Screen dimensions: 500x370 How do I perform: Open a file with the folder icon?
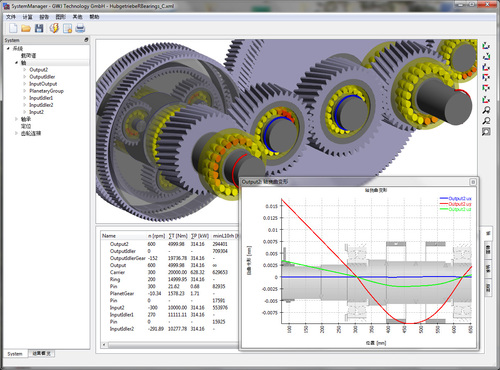[26, 28]
